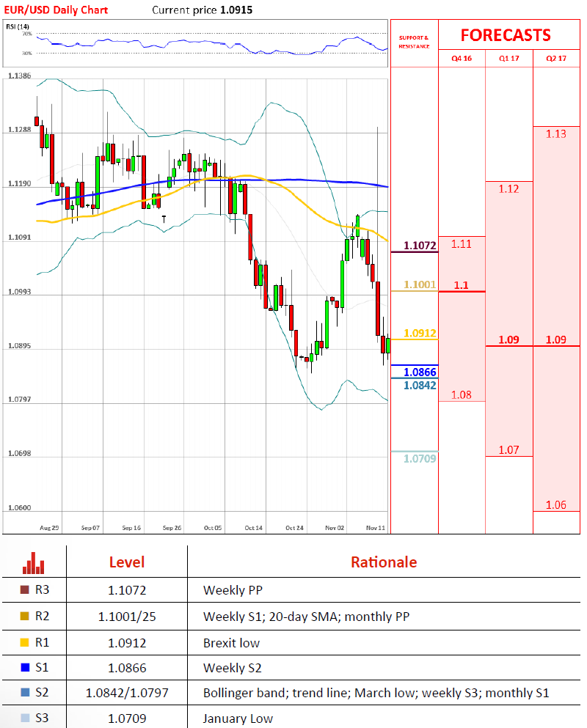Click the Nov 11 date axis label
The height and width of the screenshot is (728, 587).
click(x=376, y=528)
